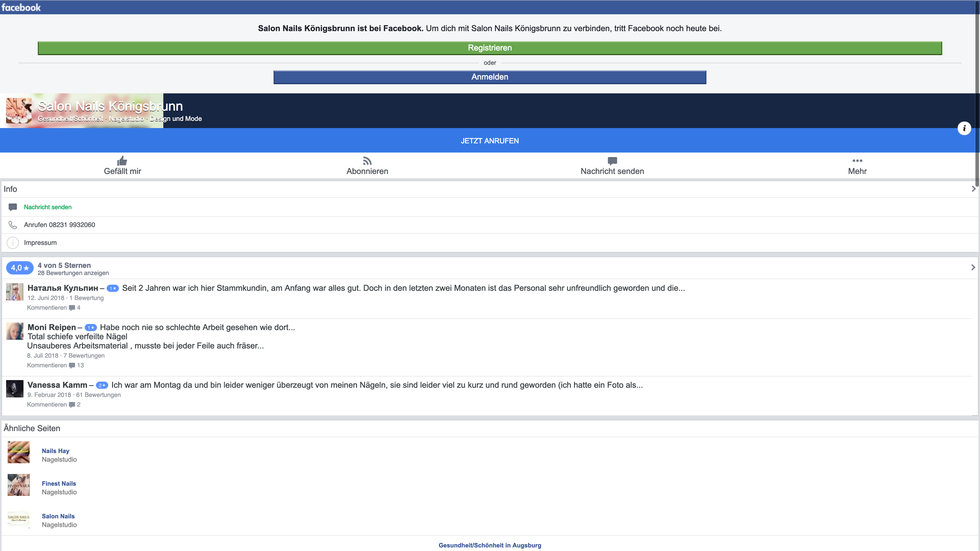Screen dimensions: 980x551
Task: Click the Abonnieren feed icon
Action: (367, 160)
